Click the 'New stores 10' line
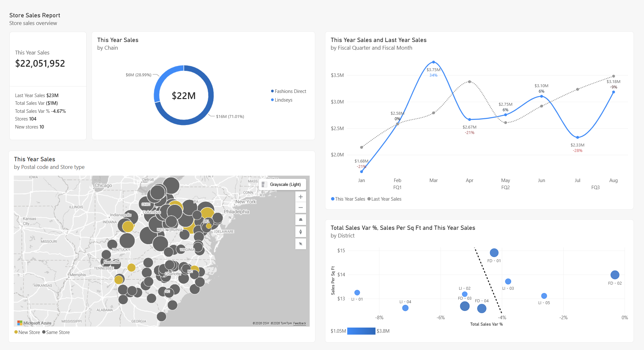 tap(30, 127)
